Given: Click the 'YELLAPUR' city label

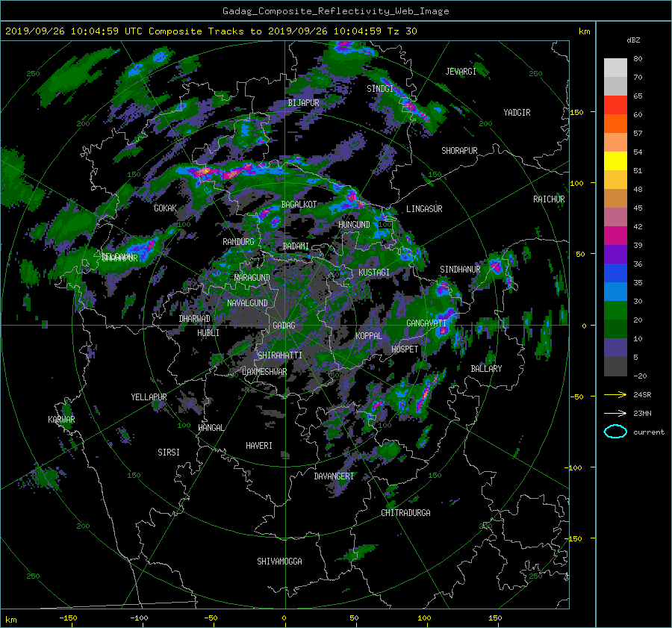Looking at the screenshot, I should [x=149, y=397].
